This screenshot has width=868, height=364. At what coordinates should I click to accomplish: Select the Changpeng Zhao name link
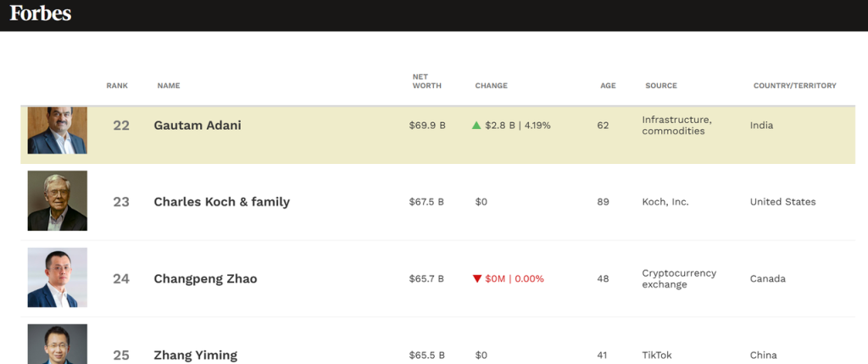[x=205, y=279]
